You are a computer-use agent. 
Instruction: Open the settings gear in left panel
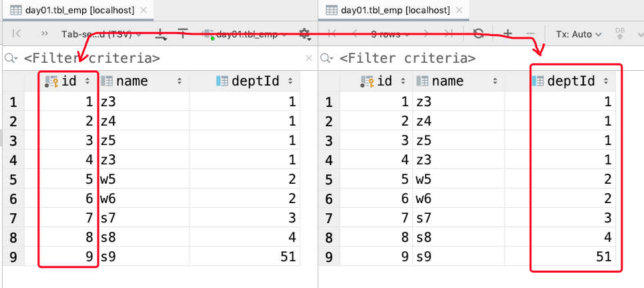click(305, 34)
